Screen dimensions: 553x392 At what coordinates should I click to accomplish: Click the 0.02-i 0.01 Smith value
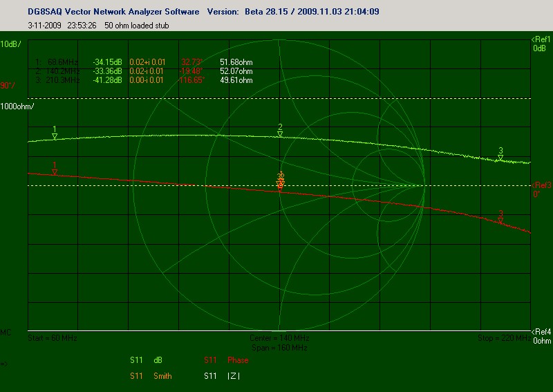(x=147, y=71)
